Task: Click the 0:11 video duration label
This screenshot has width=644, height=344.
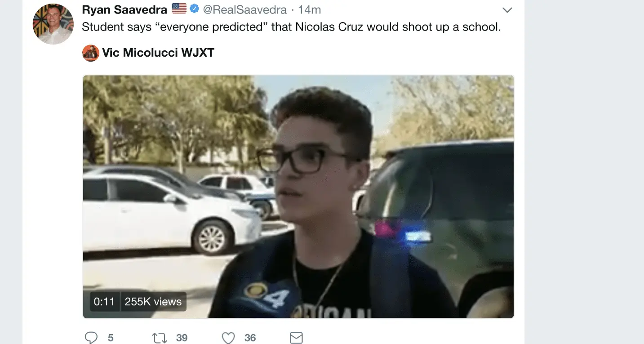Action: [104, 302]
